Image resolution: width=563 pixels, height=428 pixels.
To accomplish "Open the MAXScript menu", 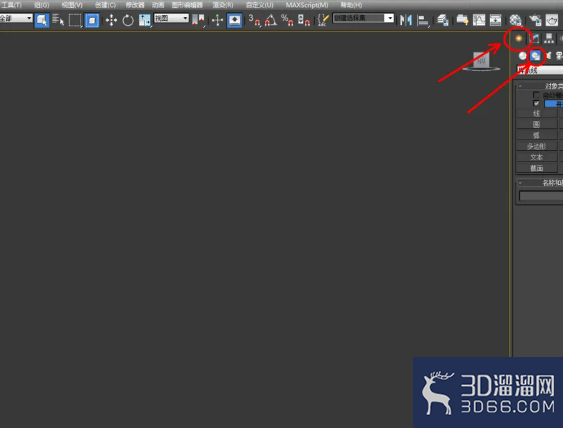I will pos(307,5).
